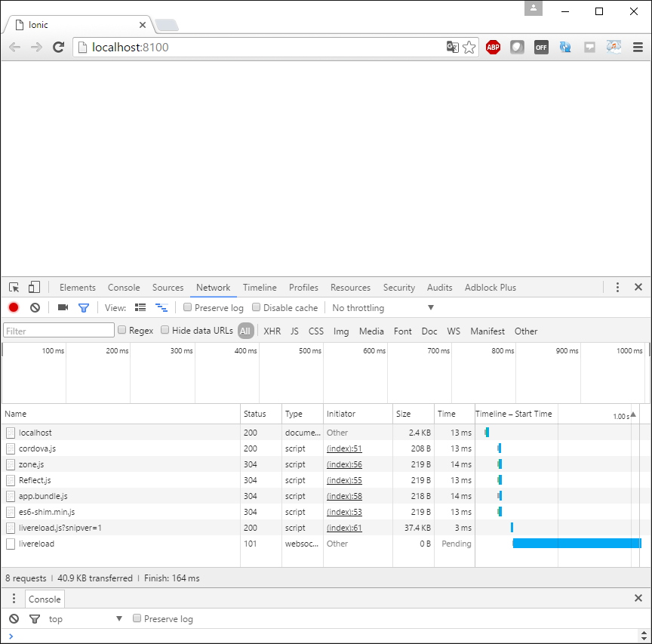Enable capture screenshots camera icon
The height and width of the screenshot is (644, 652).
(x=63, y=307)
